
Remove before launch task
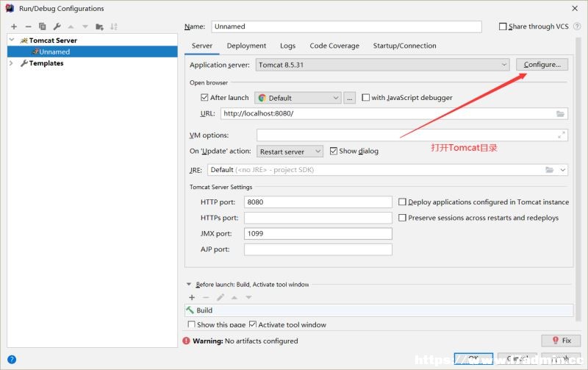(x=206, y=297)
